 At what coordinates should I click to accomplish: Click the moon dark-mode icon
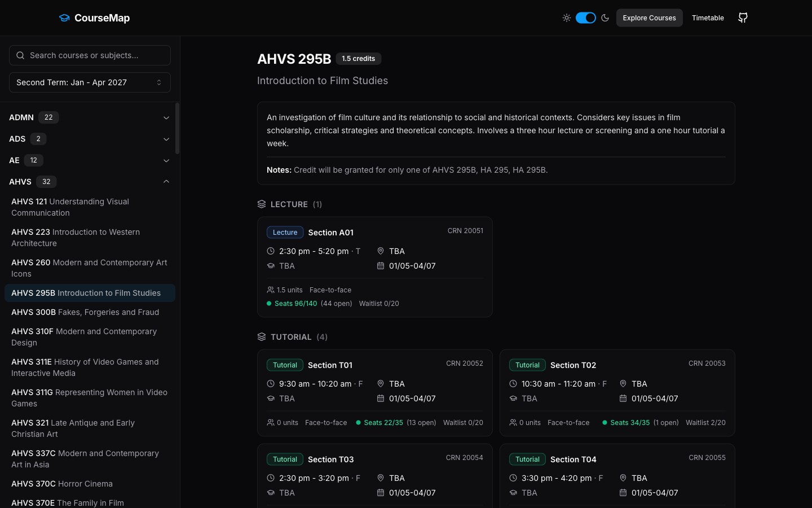[x=605, y=18]
